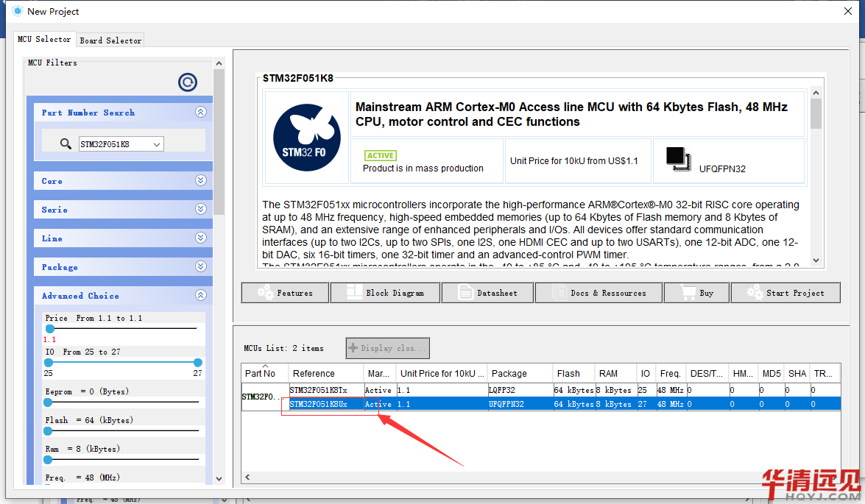The height and width of the screenshot is (504, 865).
Task: Collapse the Part Number Search section
Action: point(200,113)
